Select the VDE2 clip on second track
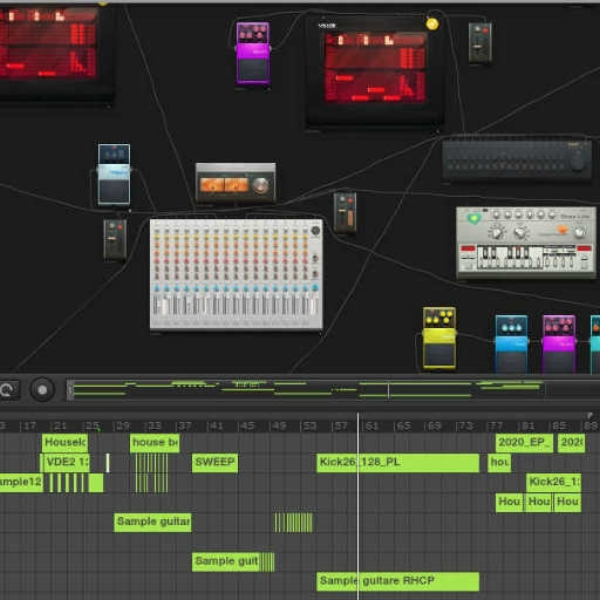Image resolution: width=600 pixels, height=600 pixels. click(x=66, y=463)
